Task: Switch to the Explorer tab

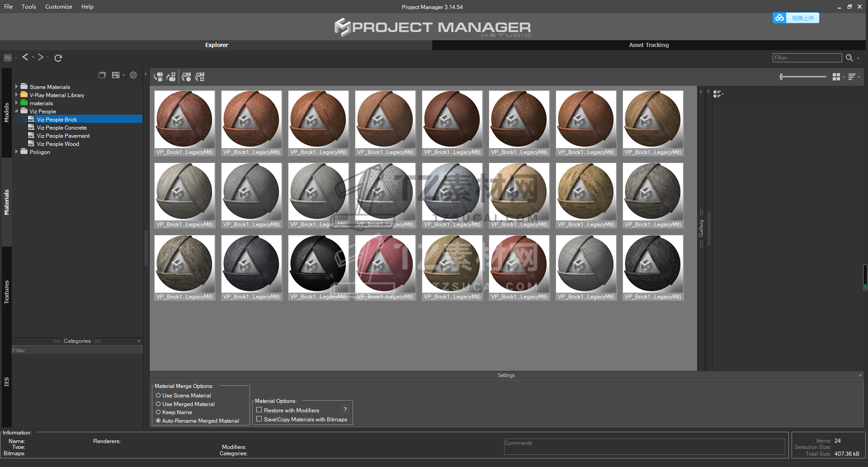Action: click(x=217, y=45)
